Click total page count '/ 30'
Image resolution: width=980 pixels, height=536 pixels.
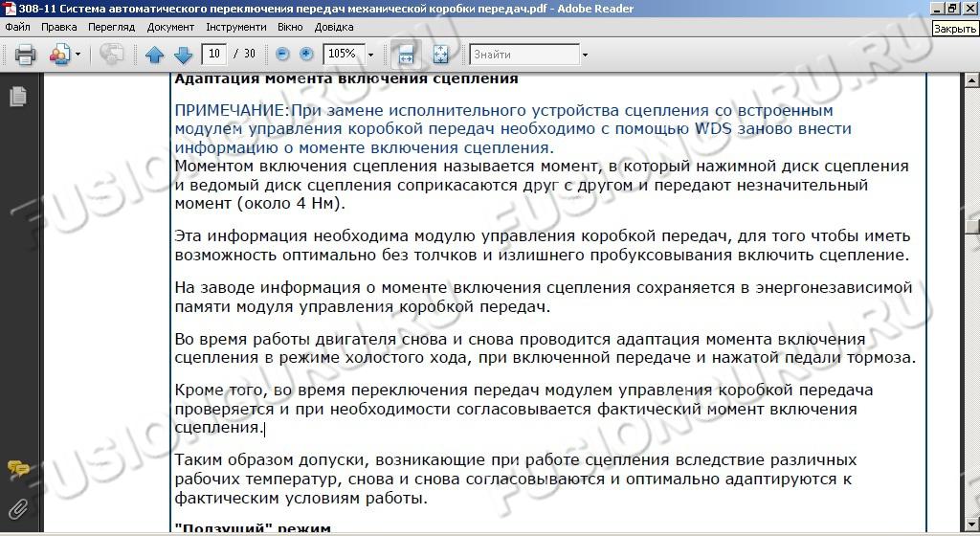pyautogui.click(x=244, y=54)
